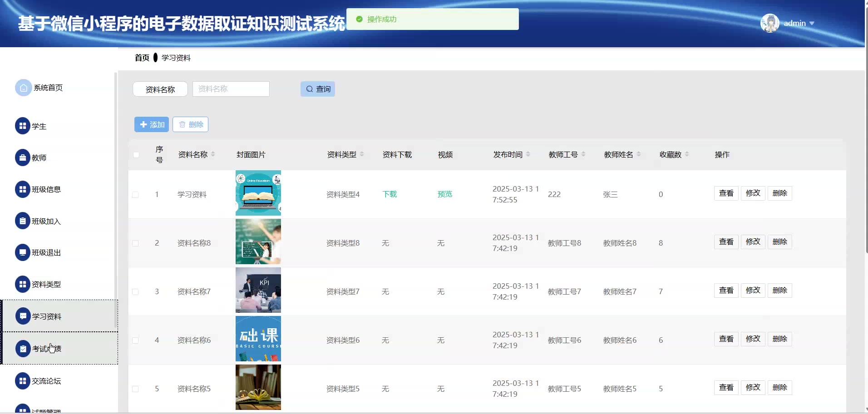Click the 教师 briefcase icon
This screenshot has width=868, height=414.
click(22, 158)
